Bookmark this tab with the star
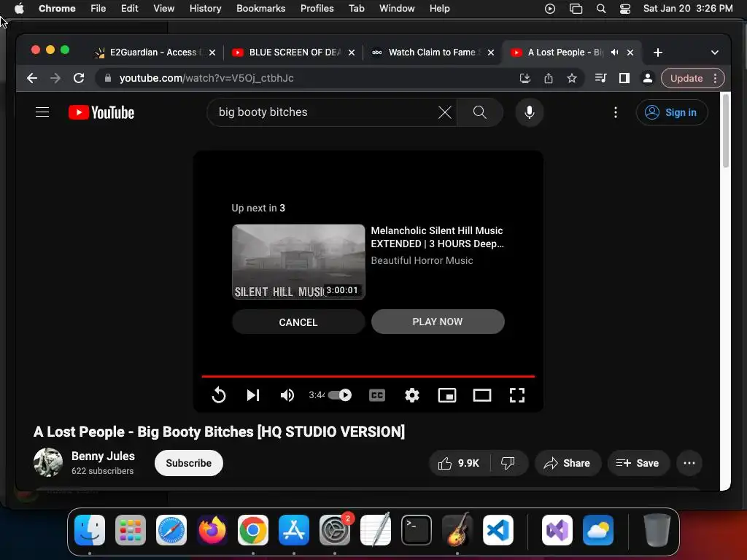Image resolution: width=747 pixels, height=560 pixels. tap(572, 78)
